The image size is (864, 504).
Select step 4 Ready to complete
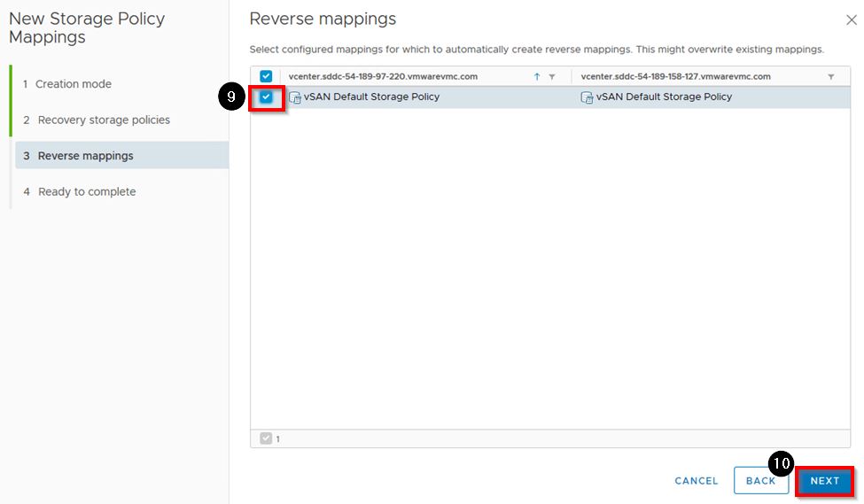(80, 191)
